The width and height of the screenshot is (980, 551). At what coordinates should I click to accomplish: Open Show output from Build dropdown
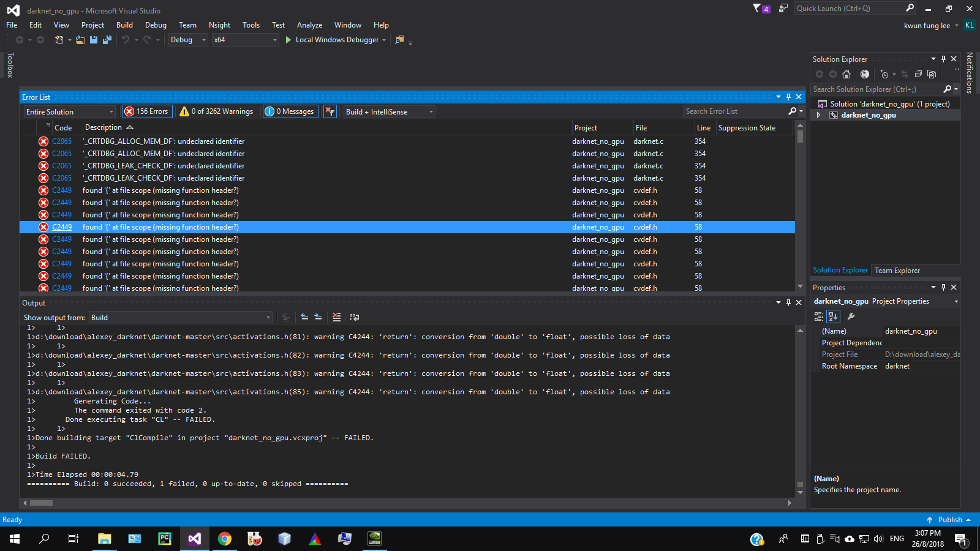[180, 317]
